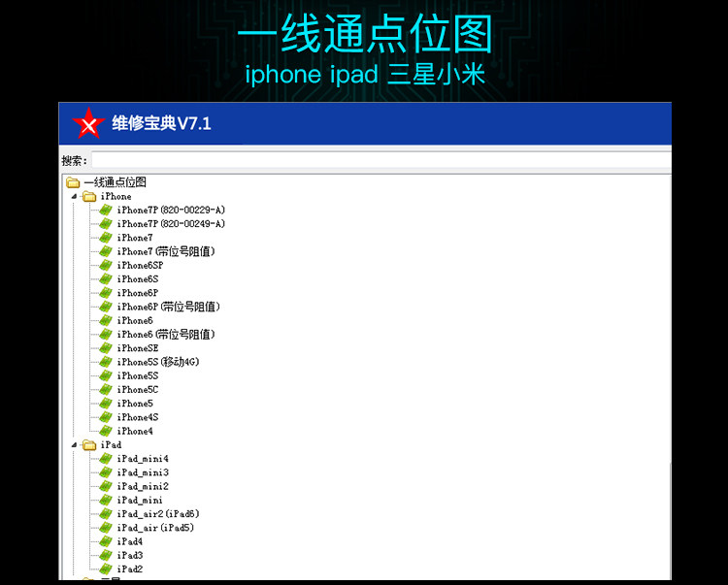This screenshot has width=728, height=585.
Task: Open iPhone6SP tree entry text
Action: pyautogui.click(x=140, y=266)
